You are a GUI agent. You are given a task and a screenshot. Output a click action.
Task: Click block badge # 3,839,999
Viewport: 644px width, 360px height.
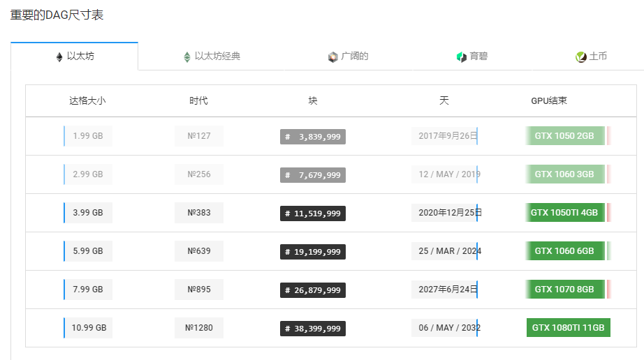(x=313, y=137)
